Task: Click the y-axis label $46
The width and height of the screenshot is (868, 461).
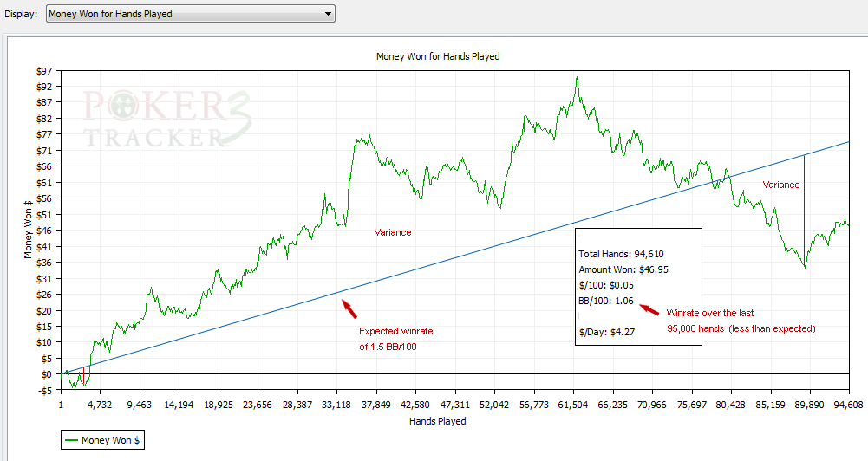Action: [44, 230]
